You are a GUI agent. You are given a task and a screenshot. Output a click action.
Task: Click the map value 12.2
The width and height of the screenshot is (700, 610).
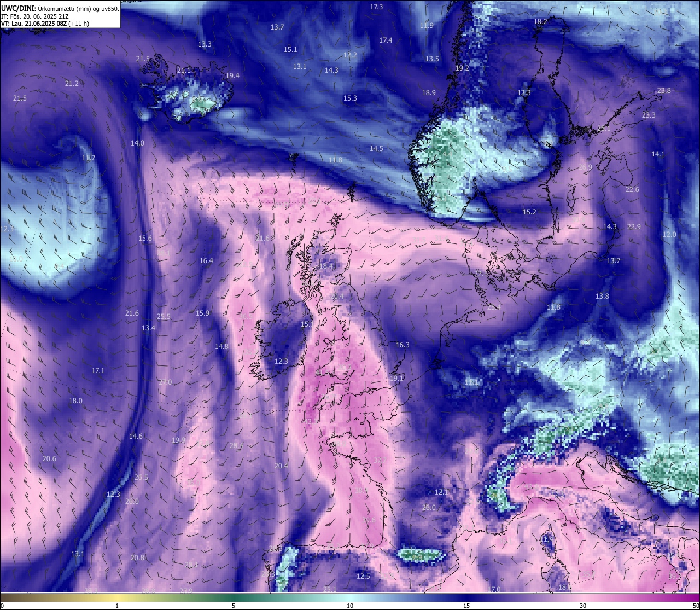tap(350, 55)
